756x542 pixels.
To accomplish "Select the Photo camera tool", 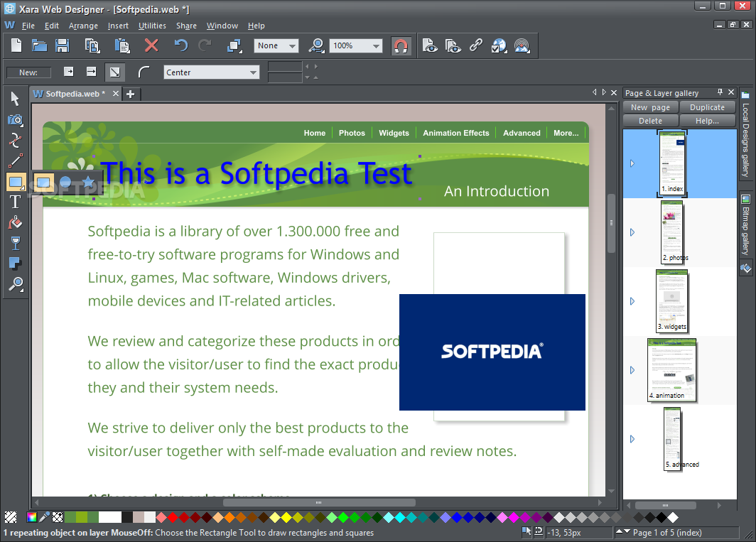I will coord(15,119).
